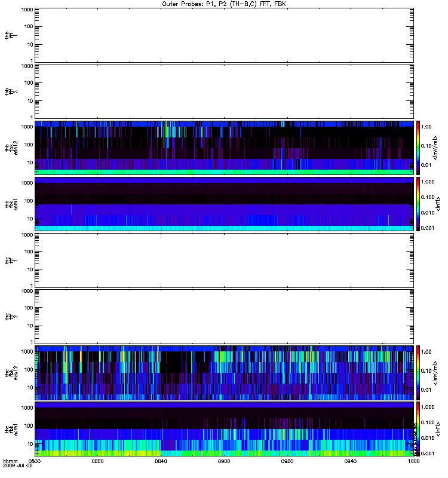Click the '<|mV/m|>' unit label beside thb edc12

(435, 148)
